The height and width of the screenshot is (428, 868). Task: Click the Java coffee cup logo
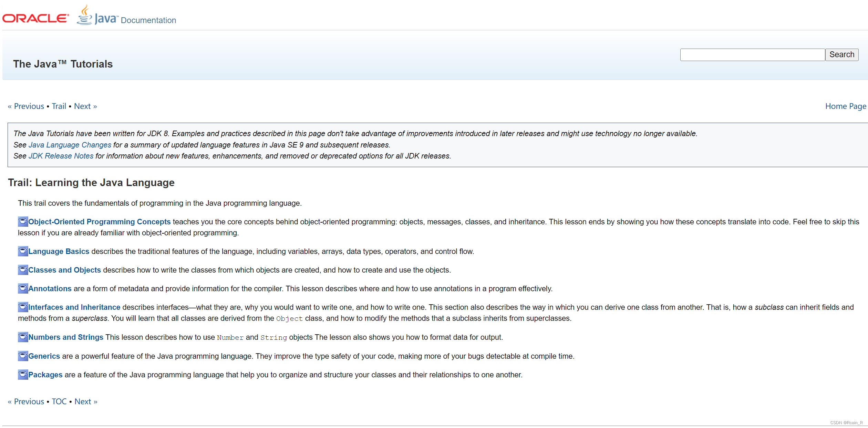tap(97, 15)
